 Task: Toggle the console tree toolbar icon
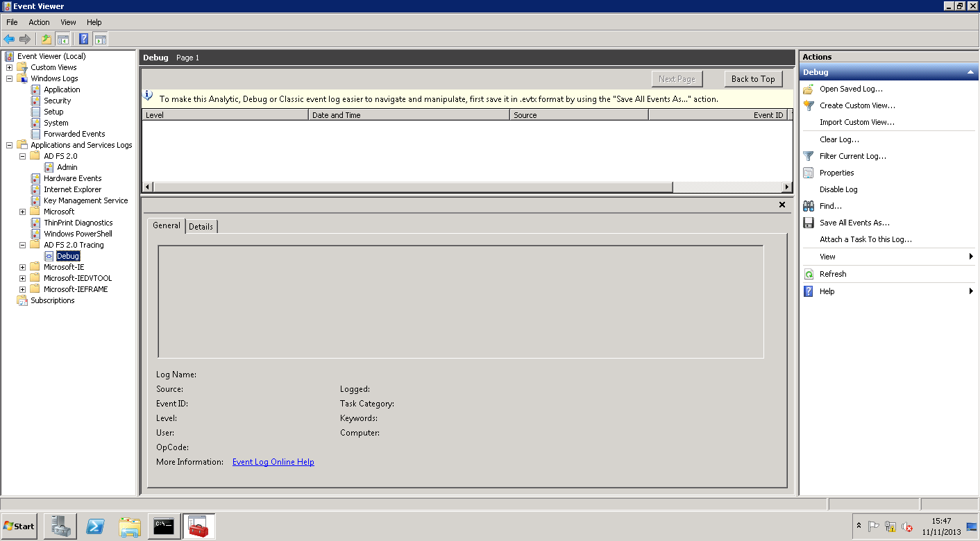[62, 39]
